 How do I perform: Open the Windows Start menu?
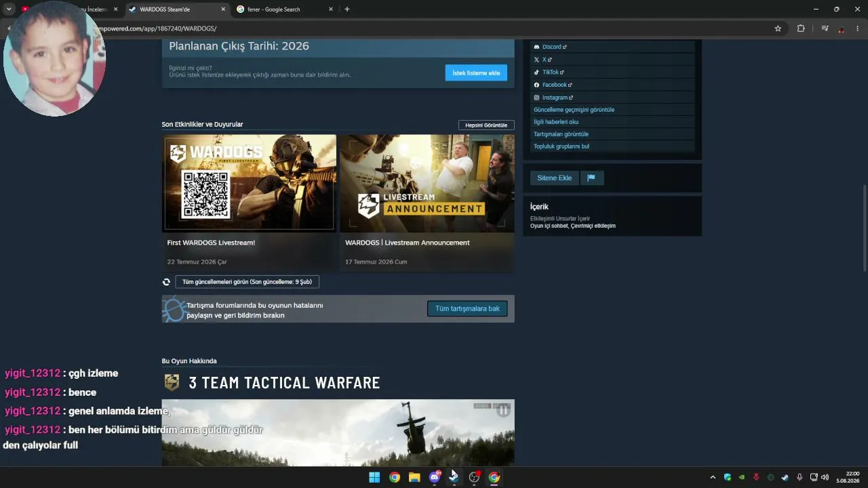tap(374, 477)
